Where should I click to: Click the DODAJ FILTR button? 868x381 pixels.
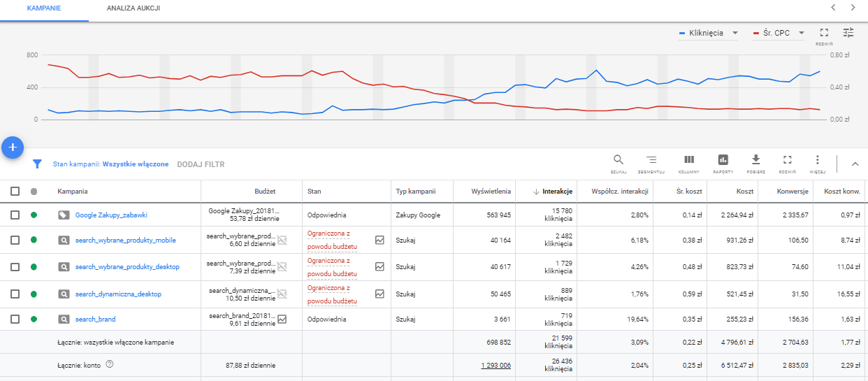point(201,164)
